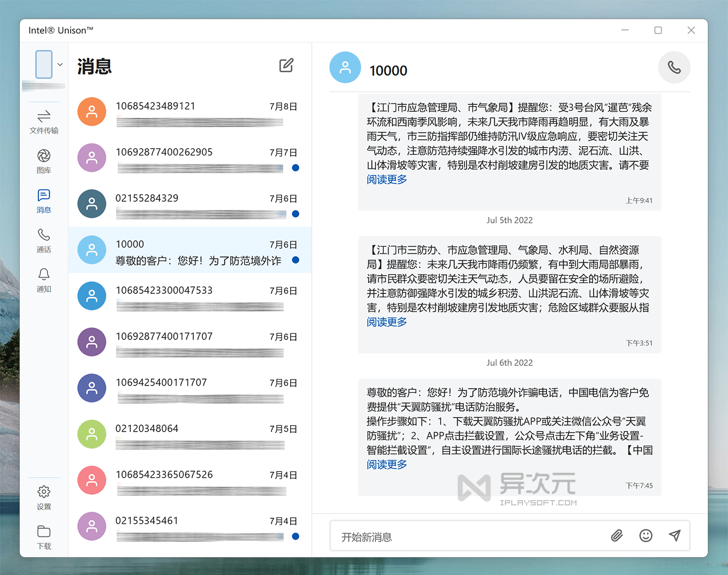Open the emoji picker
This screenshot has width=728, height=575.
pyautogui.click(x=646, y=535)
